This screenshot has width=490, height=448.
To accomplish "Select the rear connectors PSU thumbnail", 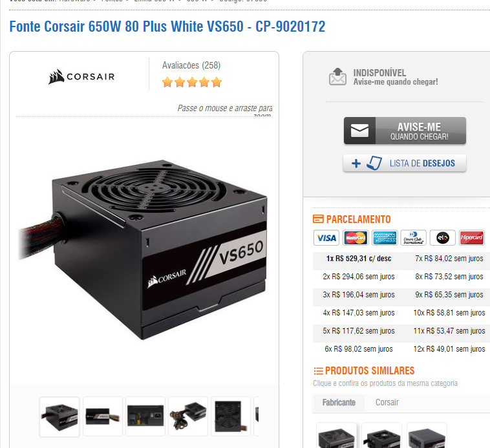I will 145,416.
